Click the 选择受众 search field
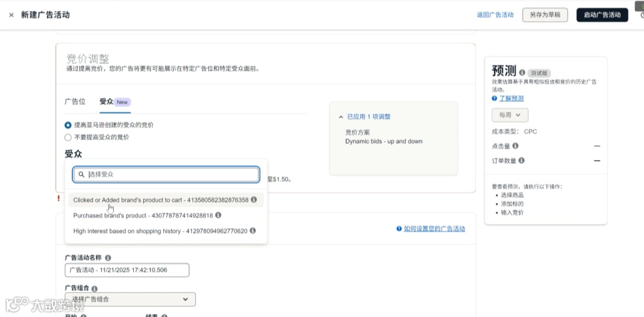The width and height of the screenshot is (644, 317). coord(166,174)
